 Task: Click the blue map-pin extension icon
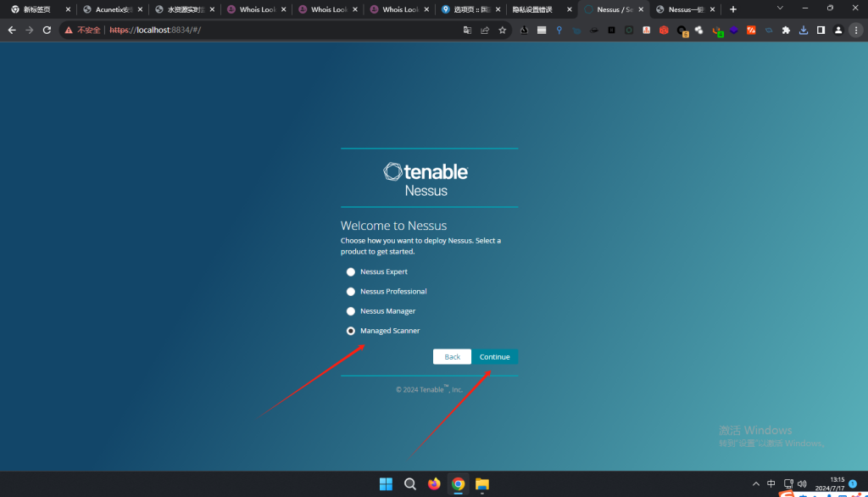pyautogui.click(x=559, y=30)
